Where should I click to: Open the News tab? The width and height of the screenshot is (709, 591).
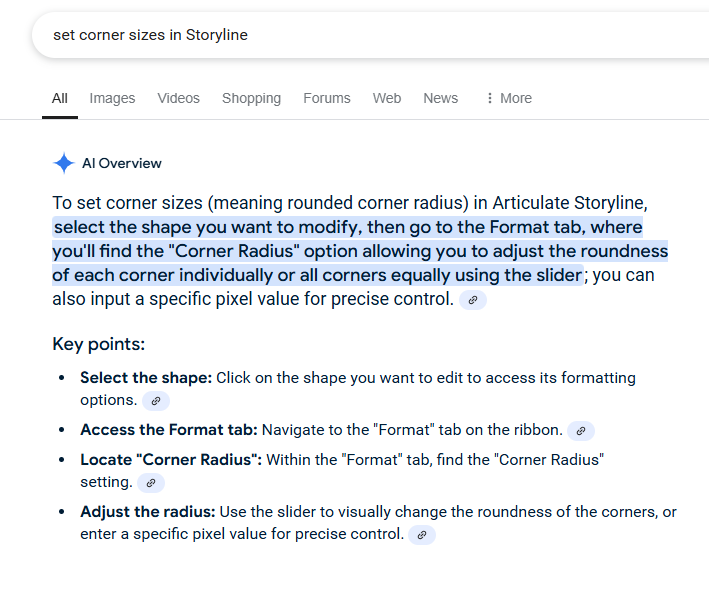(440, 98)
